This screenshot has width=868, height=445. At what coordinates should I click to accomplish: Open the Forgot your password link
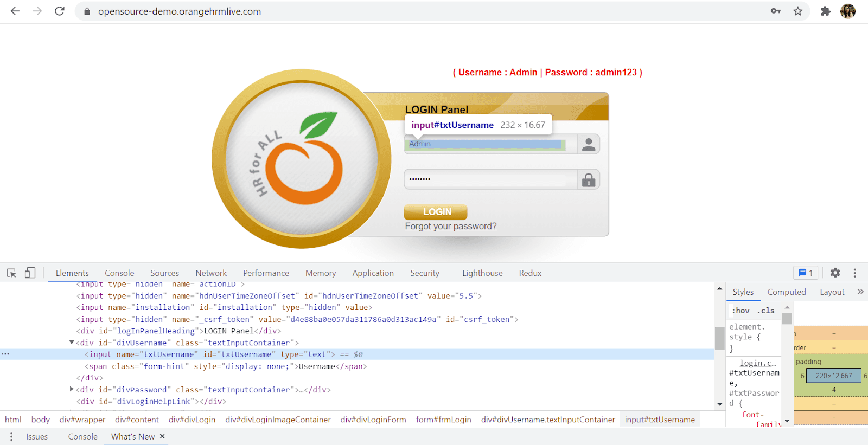pyautogui.click(x=451, y=227)
